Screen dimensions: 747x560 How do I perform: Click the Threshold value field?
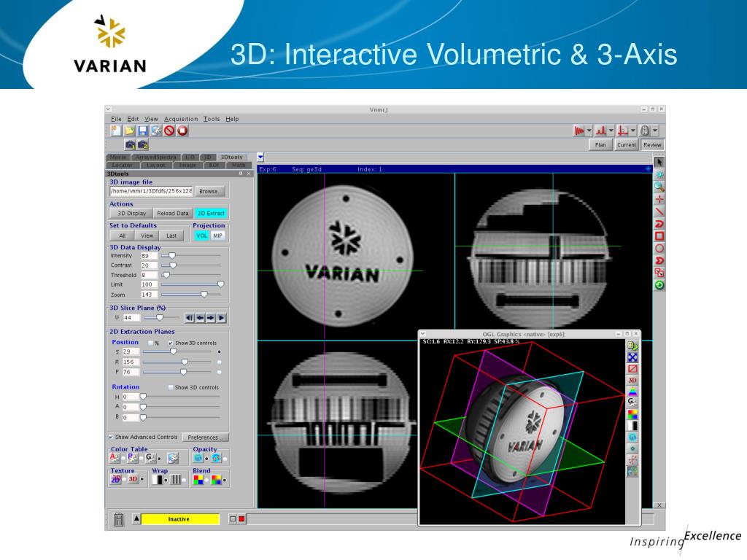pos(149,275)
